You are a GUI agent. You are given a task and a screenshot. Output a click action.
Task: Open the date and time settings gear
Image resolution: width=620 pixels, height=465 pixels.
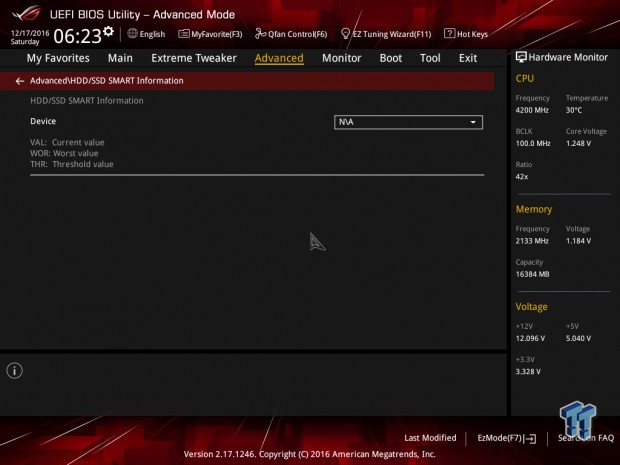point(108,31)
